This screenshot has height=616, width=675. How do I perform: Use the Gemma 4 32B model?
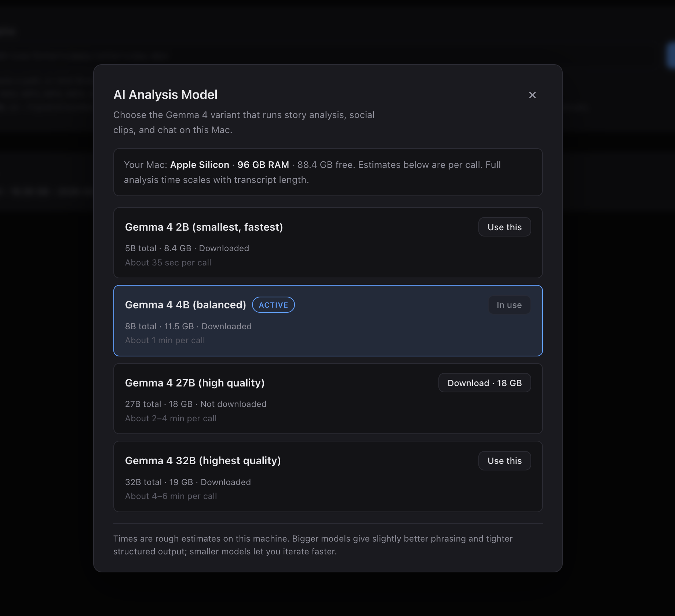pyautogui.click(x=504, y=461)
